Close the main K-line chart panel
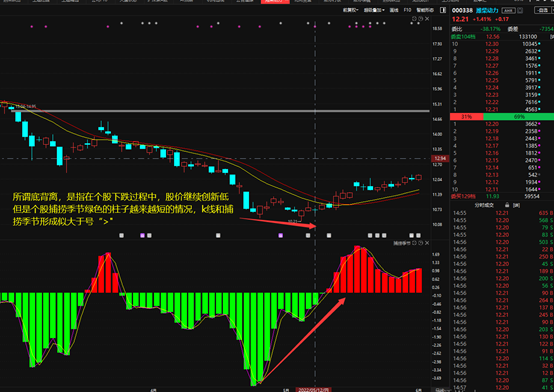This screenshot has height=392, width=554. click(427, 19)
